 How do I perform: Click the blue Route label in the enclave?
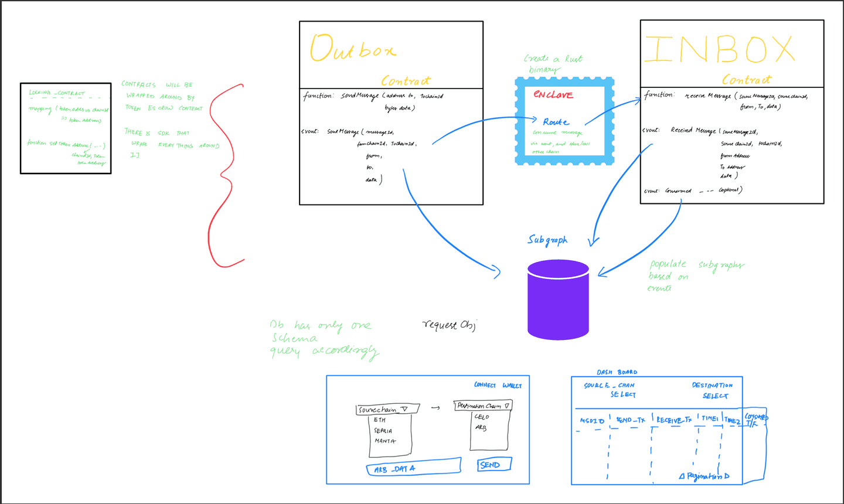[556, 122]
